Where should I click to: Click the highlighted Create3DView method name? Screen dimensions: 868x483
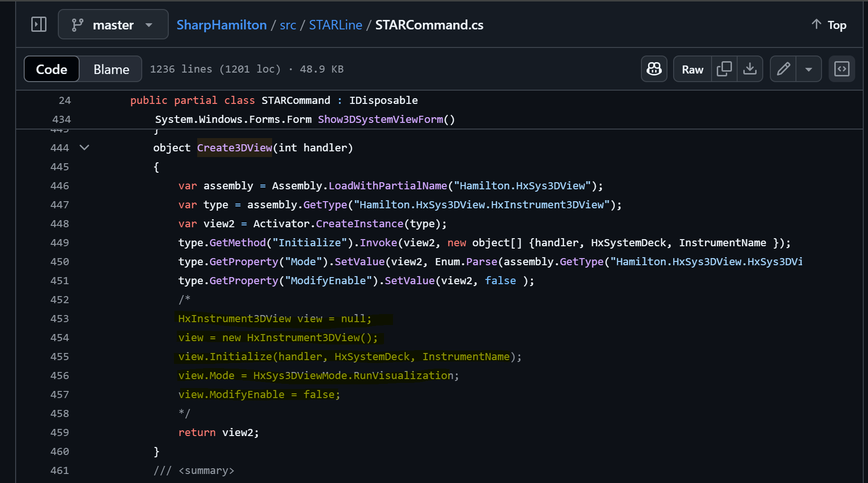(235, 148)
